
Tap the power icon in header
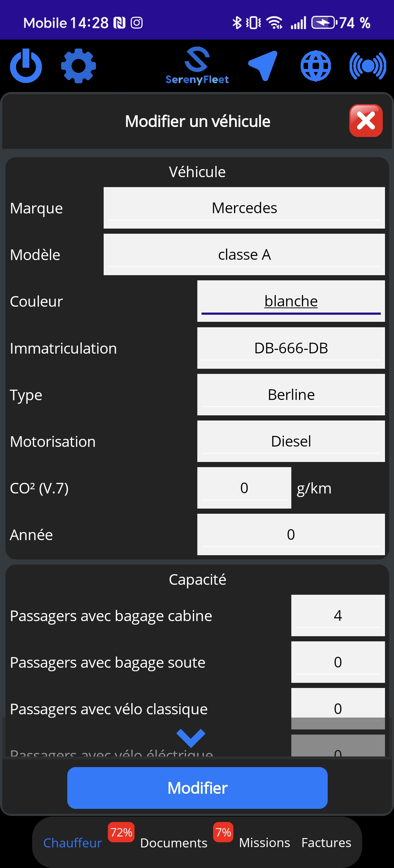coord(26,66)
